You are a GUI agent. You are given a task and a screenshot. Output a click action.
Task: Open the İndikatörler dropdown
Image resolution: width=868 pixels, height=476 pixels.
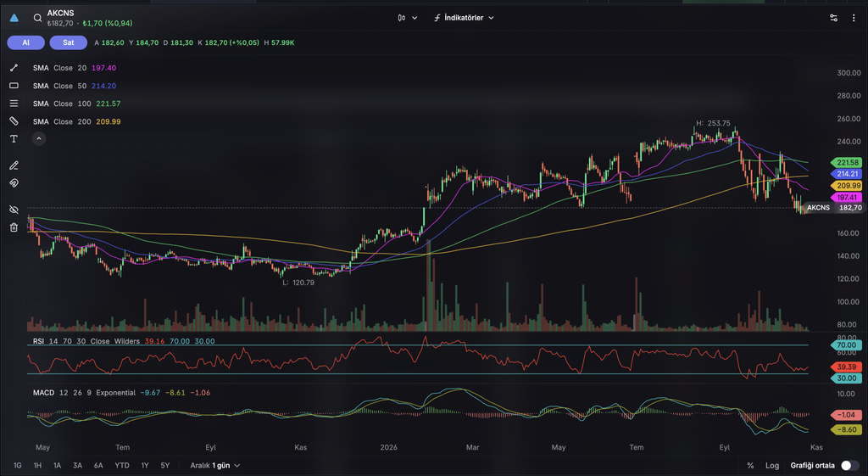[464, 18]
